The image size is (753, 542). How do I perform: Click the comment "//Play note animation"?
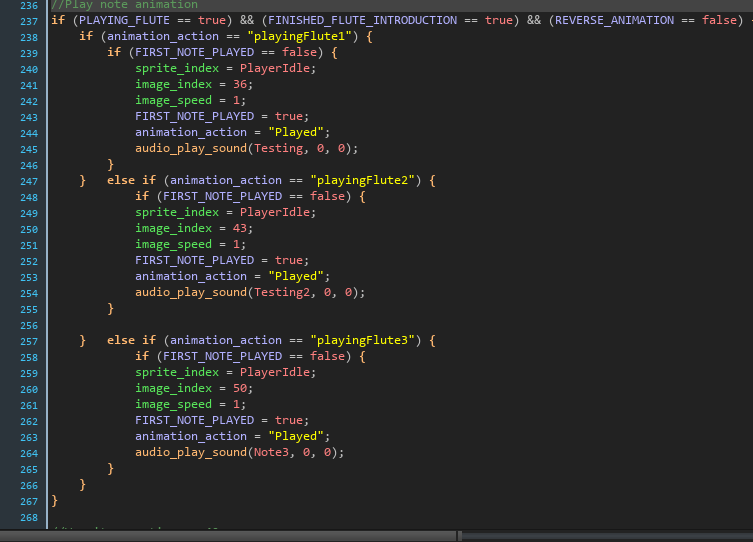point(124,5)
